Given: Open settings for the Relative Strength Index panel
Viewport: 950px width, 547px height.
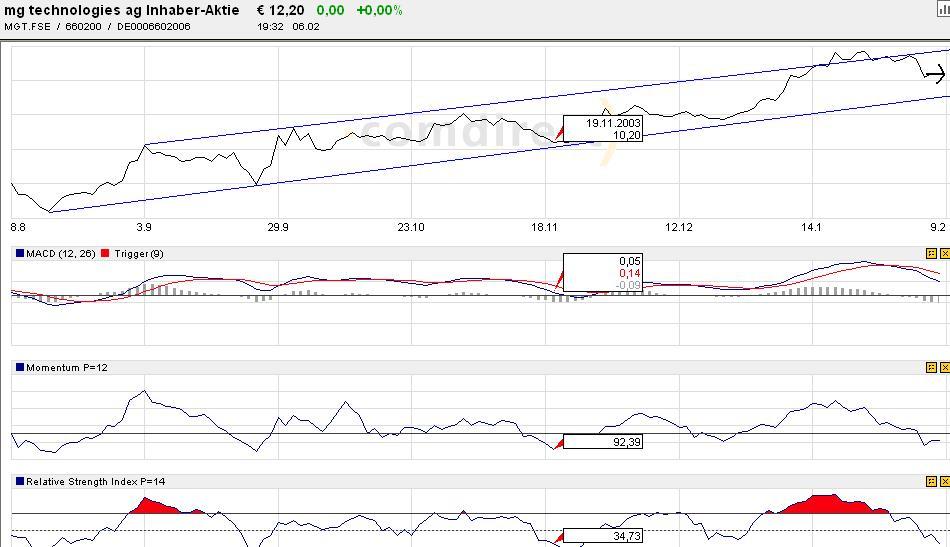Looking at the screenshot, I should pyautogui.click(x=931, y=481).
